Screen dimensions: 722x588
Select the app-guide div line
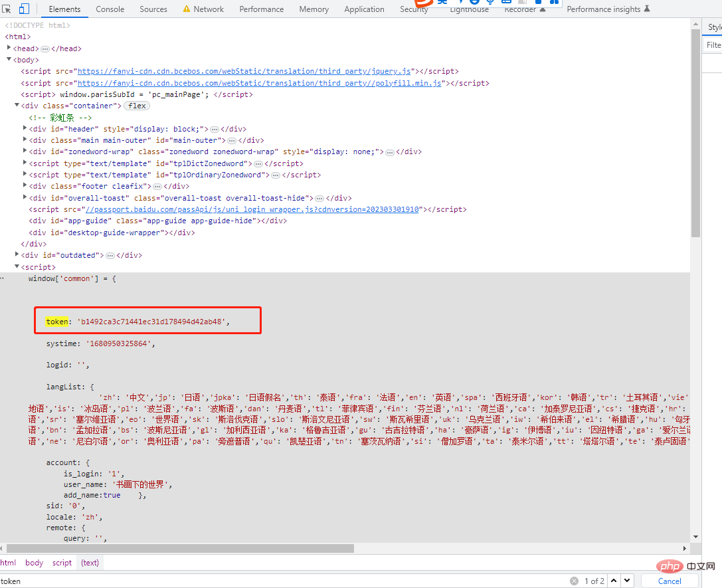point(158,221)
